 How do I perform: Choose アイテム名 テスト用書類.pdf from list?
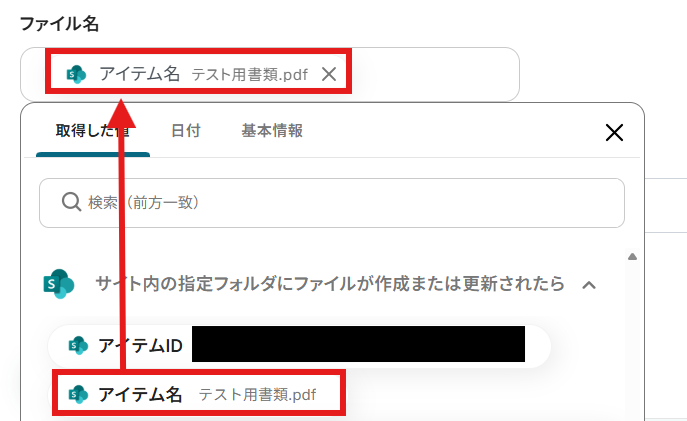click(199, 395)
